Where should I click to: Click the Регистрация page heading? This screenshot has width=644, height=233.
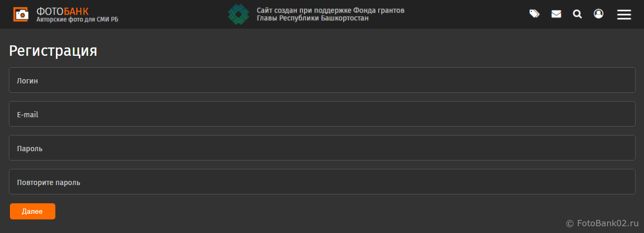53,51
